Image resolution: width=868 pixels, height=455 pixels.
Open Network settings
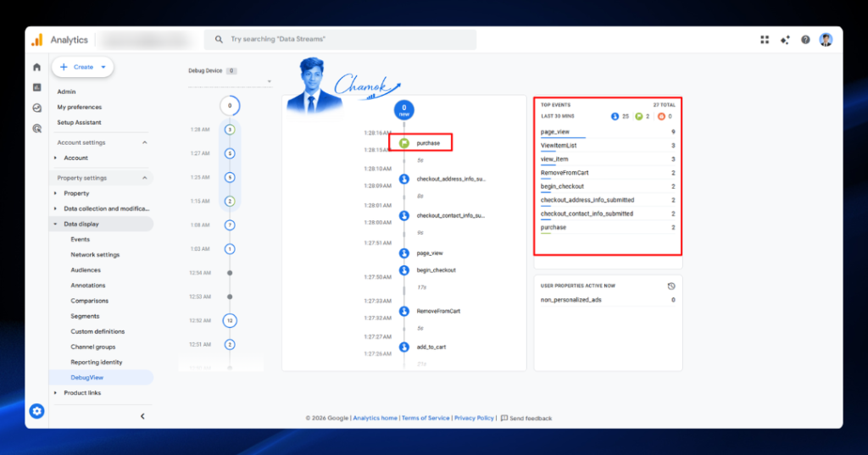tap(95, 255)
